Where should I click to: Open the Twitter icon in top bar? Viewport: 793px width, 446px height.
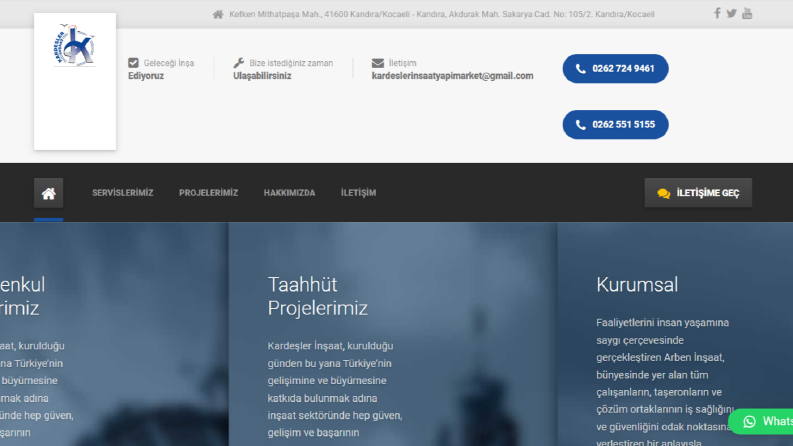pos(731,14)
